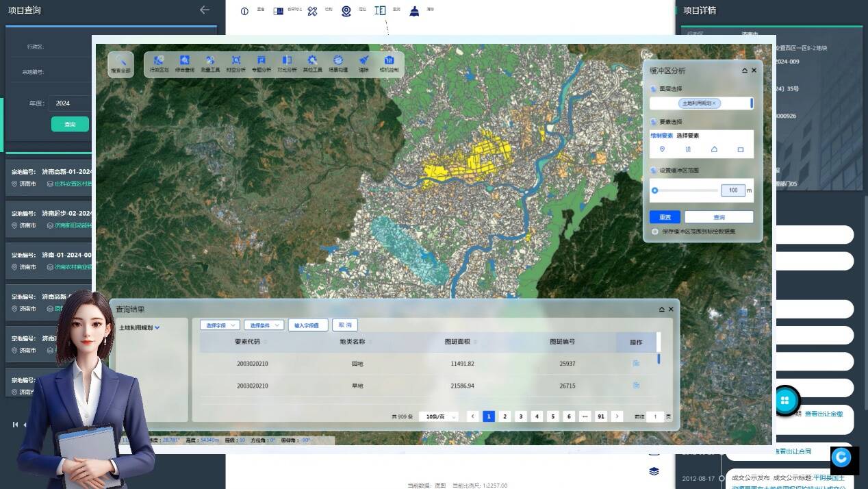Open the 选择条件 dropdown
The width and height of the screenshot is (868, 489).
point(264,325)
